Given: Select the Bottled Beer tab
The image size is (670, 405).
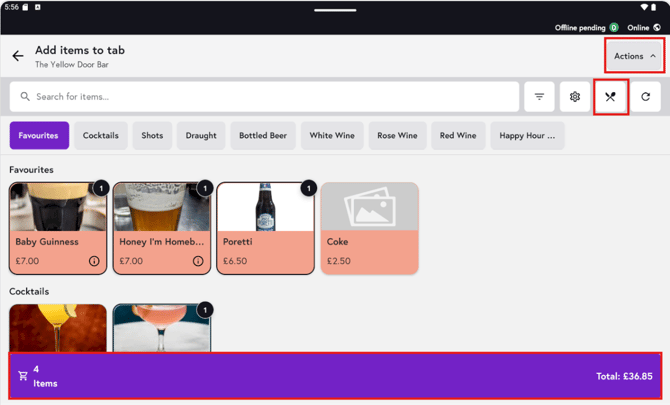Looking at the screenshot, I should (x=263, y=136).
